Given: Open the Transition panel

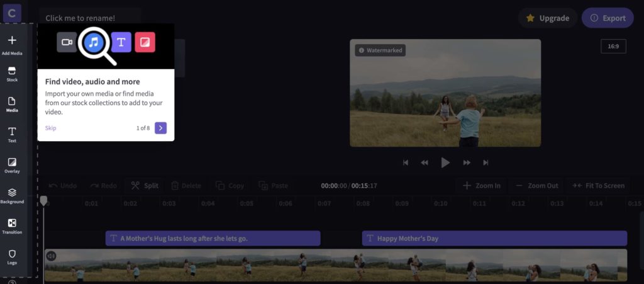Looking at the screenshot, I should [x=12, y=226].
